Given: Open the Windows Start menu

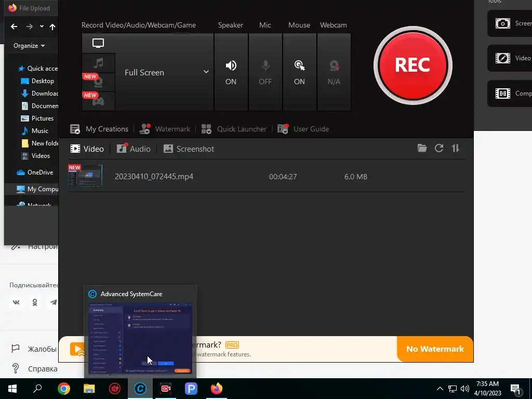Looking at the screenshot, I should [12, 389].
